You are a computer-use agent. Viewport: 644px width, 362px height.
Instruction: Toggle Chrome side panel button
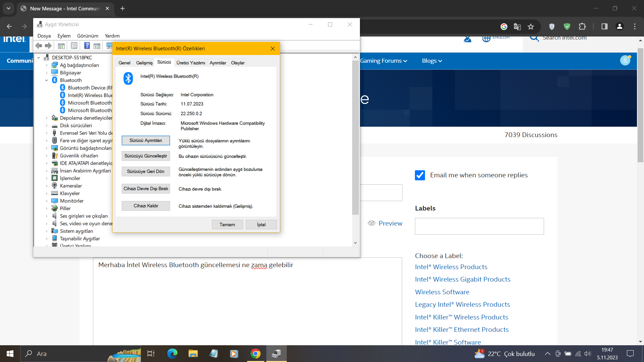coord(604,26)
